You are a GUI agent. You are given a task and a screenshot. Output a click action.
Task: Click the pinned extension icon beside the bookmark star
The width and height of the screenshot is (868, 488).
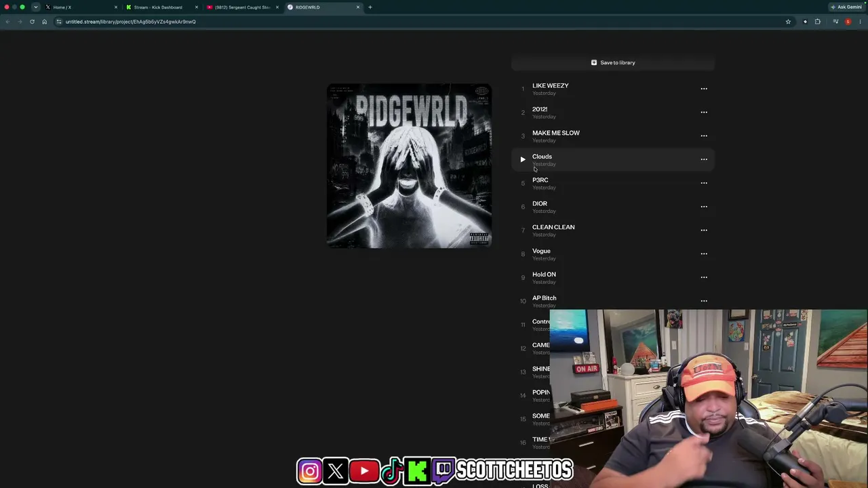(806, 22)
